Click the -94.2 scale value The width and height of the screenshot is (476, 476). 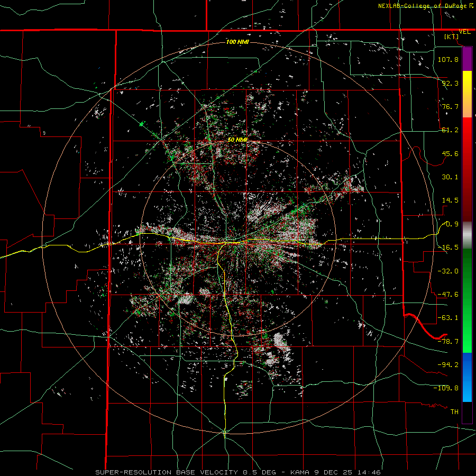[448, 364]
